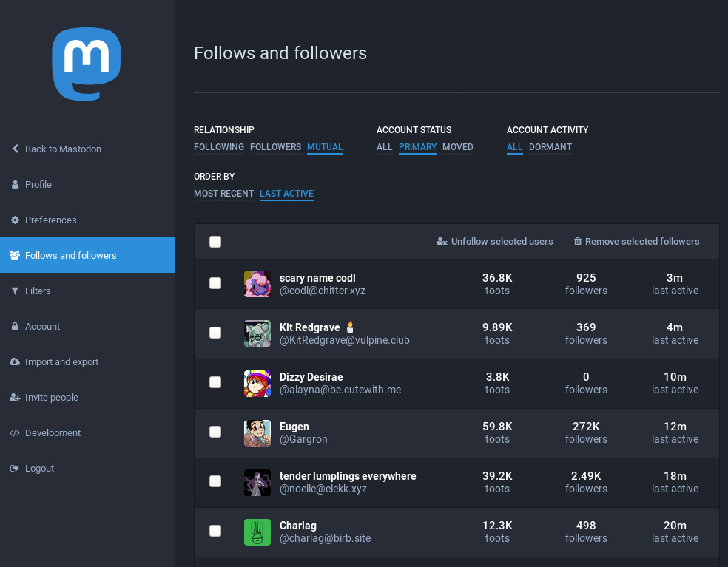728x567 pixels.
Task: Click the Preferences gear icon
Action: click(15, 220)
